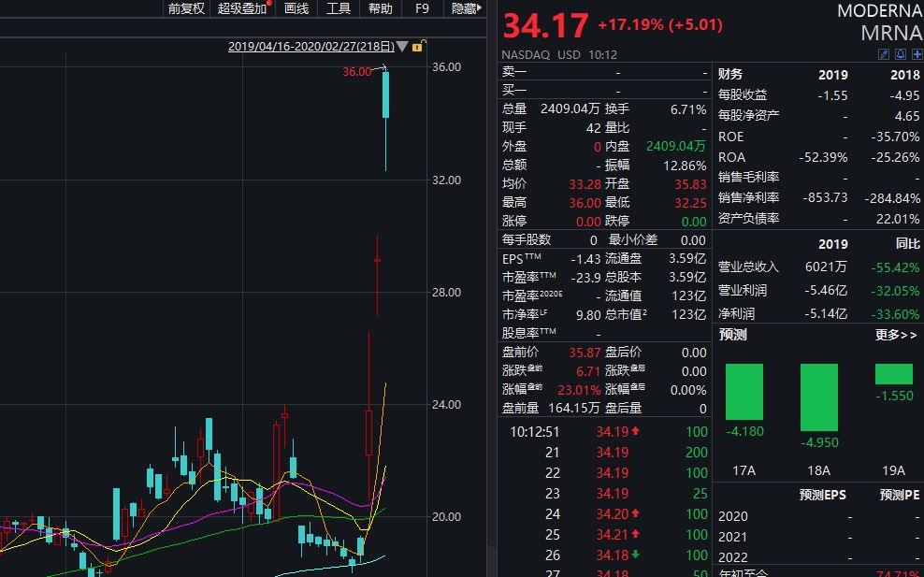Click the 2020 forecast row
The height and width of the screenshot is (577, 924).
click(818, 516)
